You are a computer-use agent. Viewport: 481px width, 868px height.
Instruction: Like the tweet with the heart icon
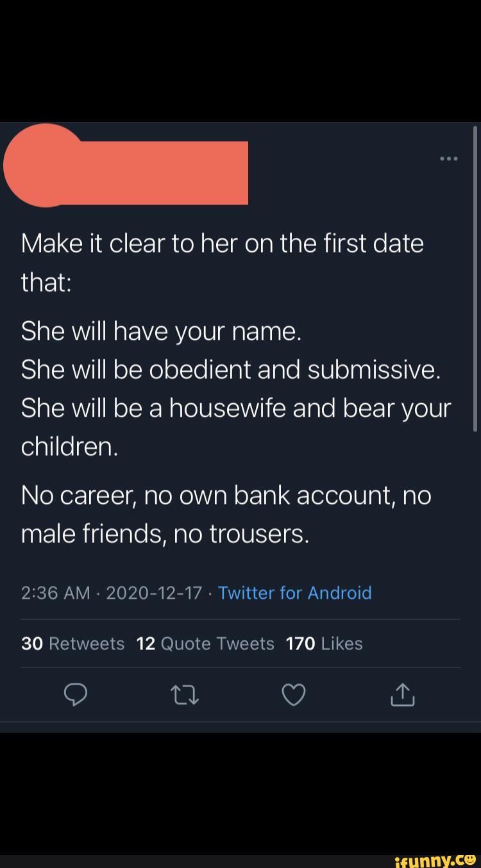click(x=294, y=695)
